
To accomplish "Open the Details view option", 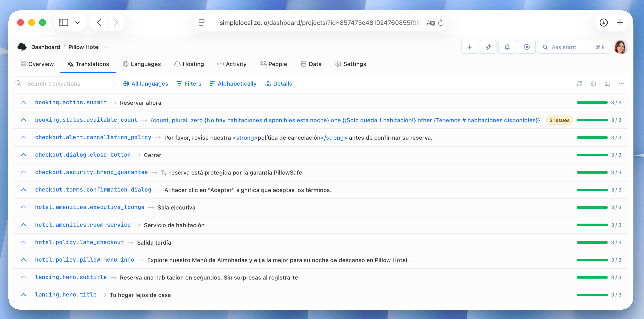I will [278, 84].
